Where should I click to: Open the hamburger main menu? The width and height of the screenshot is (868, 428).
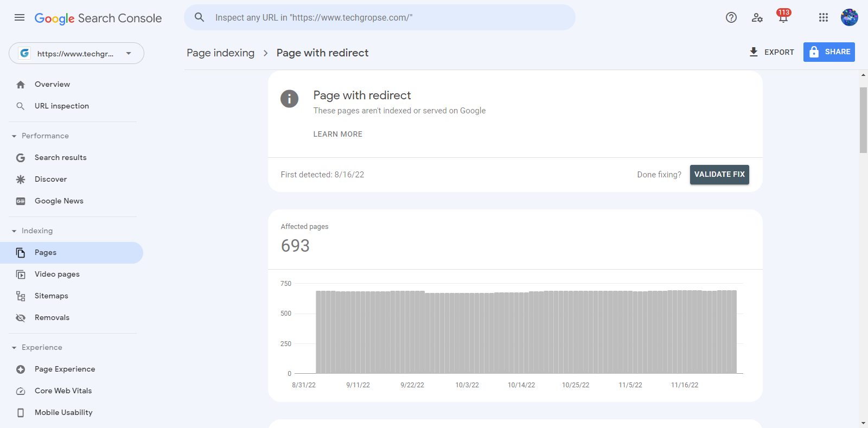click(x=20, y=17)
